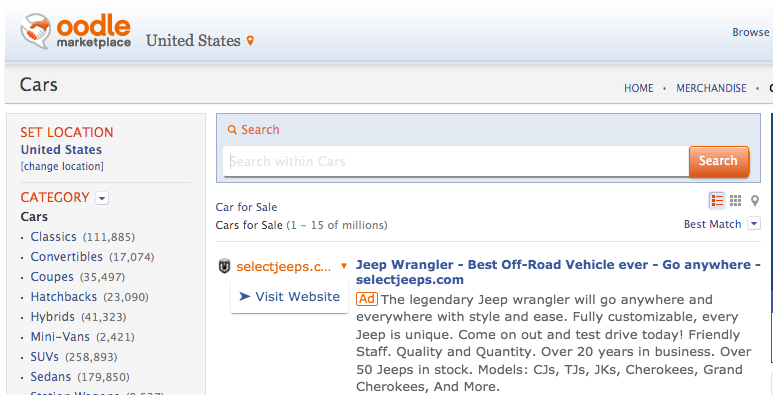Click the change location link
The width and height of the screenshot is (773, 395).
coord(62,167)
